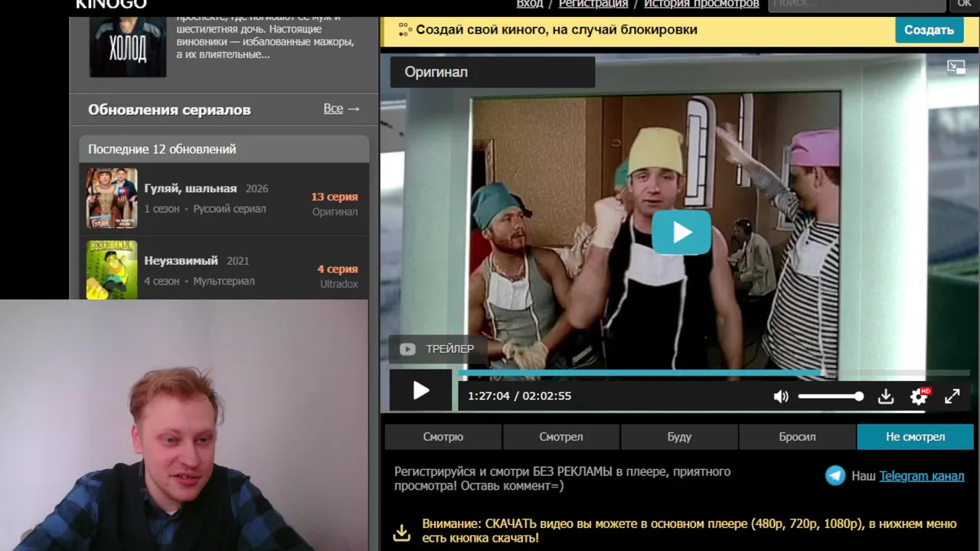Open player settings gear with HD badge
980x551 pixels.
point(919,396)
